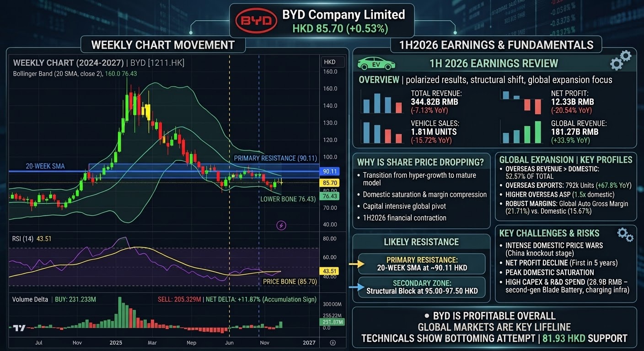Click the Capital intensive global pivot bullet

click(404, 206)
